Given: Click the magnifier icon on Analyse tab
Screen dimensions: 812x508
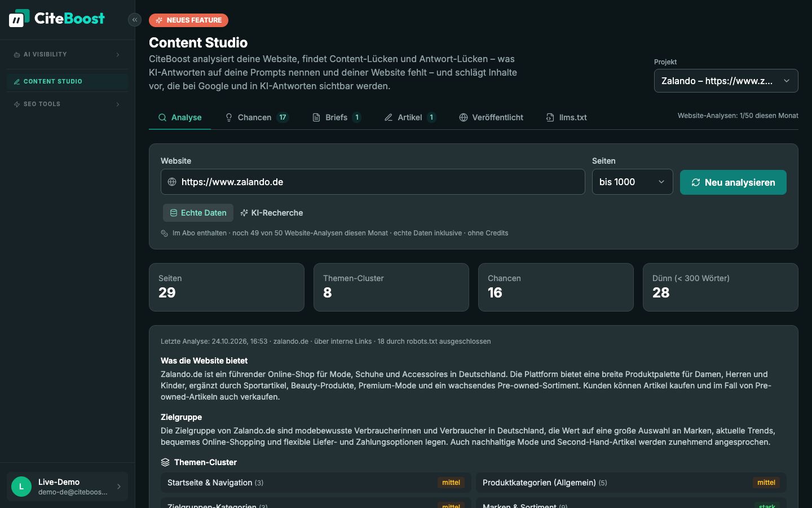Looking at the screenshot, I should (x=162, y=117).
